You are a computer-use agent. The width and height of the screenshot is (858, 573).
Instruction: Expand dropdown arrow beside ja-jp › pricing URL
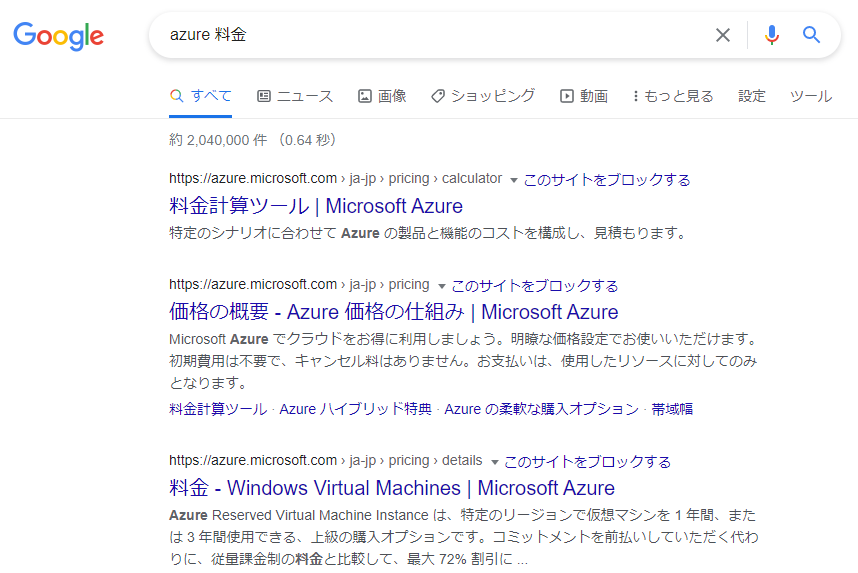tap(442, 286)
